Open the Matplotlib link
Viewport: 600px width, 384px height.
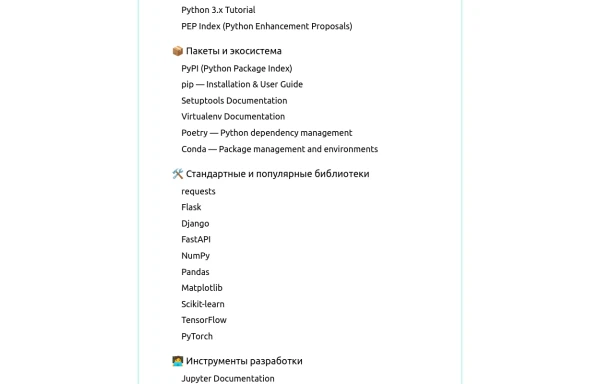click(202, 288)
